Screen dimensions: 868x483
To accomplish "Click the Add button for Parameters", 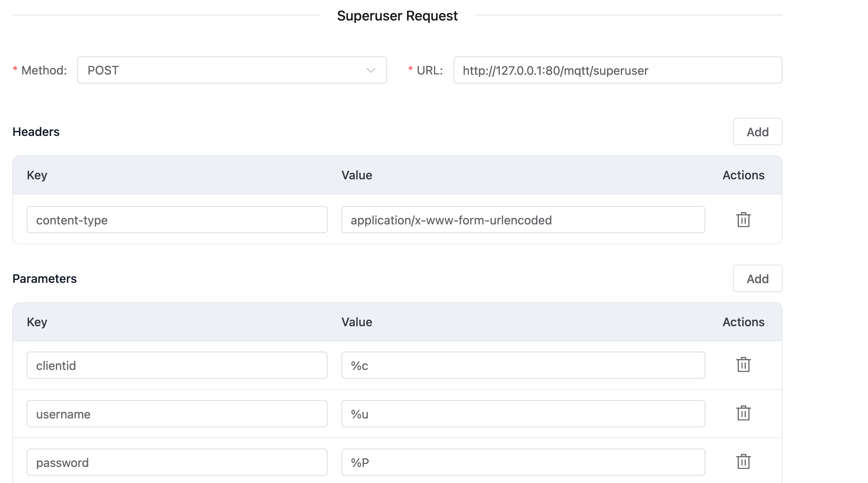I will (x=758, y=278).
